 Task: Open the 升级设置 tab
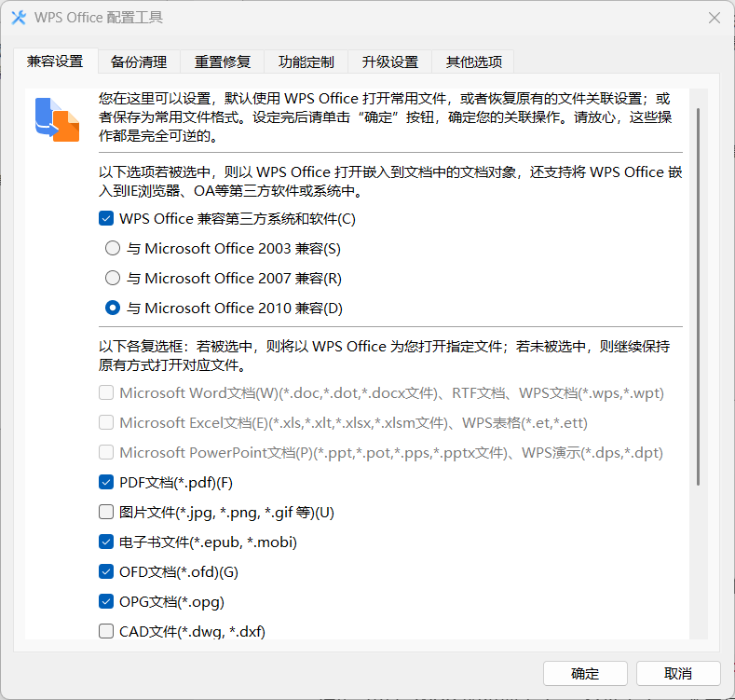[390, 62]
